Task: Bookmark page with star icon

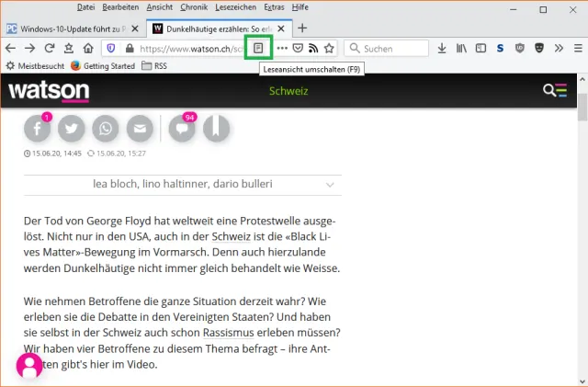Action: pos(329,48)
